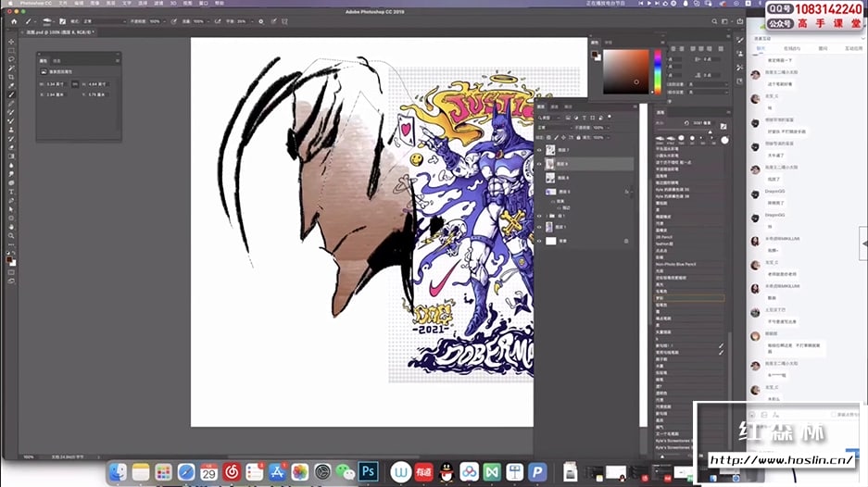This screenshot has height=487, width=868.
Task: Expand the 组 1 group arrow
Action: click(x=547, y=217)
